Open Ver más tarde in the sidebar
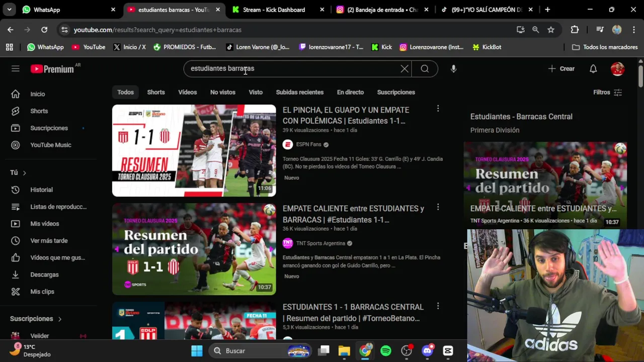 click(49, 240)
